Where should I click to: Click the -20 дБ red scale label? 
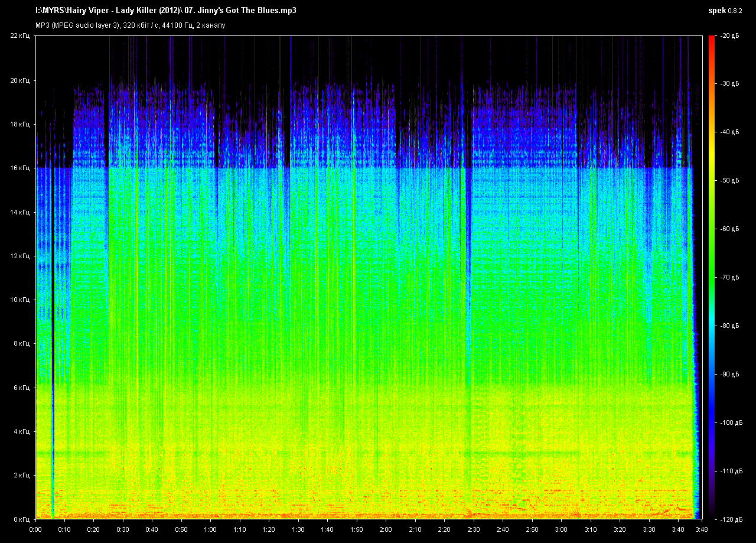(726, 36)
